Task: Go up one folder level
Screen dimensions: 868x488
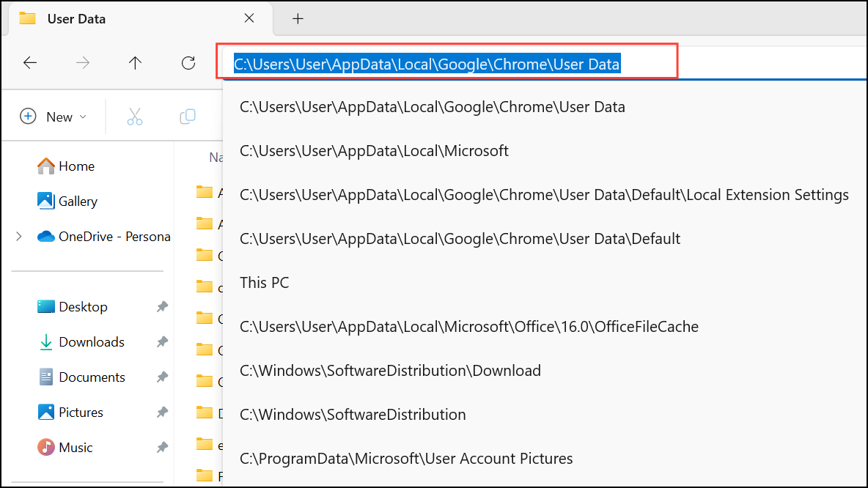Action: 135,63
